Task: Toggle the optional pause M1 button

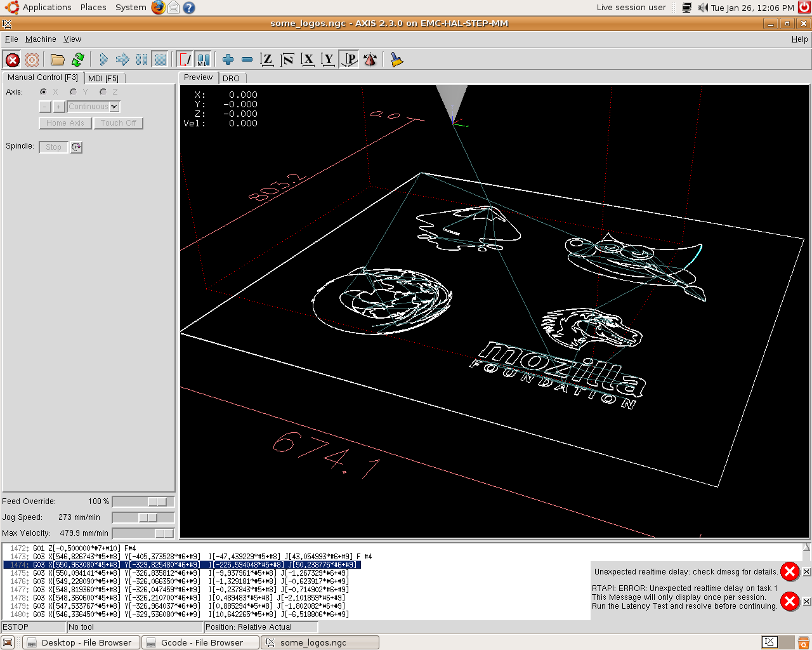Action: click(202, 60)
